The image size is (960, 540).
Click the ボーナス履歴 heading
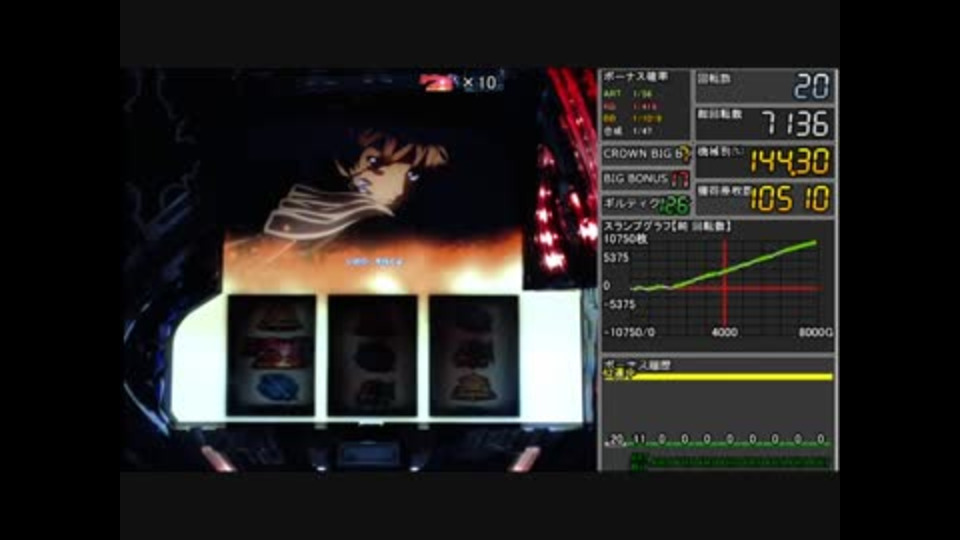pyautogui.click(x=637, y=365)
